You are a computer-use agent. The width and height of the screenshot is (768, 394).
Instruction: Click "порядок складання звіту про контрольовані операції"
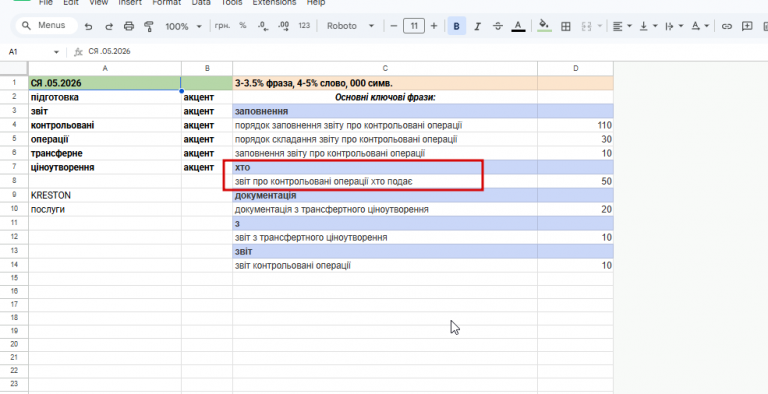[385, 139]
